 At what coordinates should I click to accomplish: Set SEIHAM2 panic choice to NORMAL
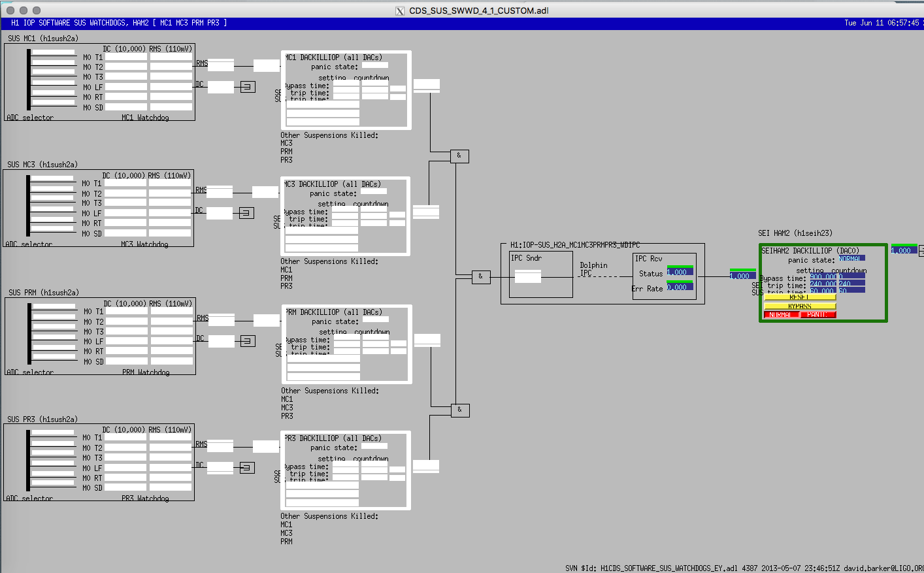point(782,315)
